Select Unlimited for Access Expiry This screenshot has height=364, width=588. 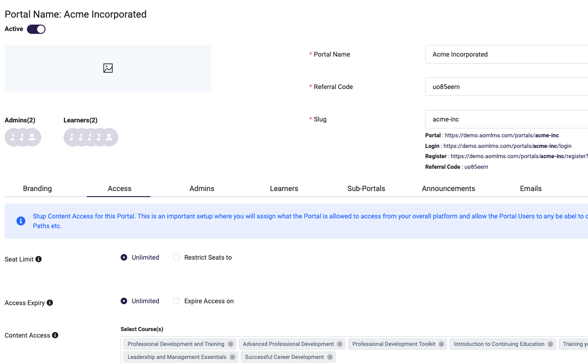124,301
